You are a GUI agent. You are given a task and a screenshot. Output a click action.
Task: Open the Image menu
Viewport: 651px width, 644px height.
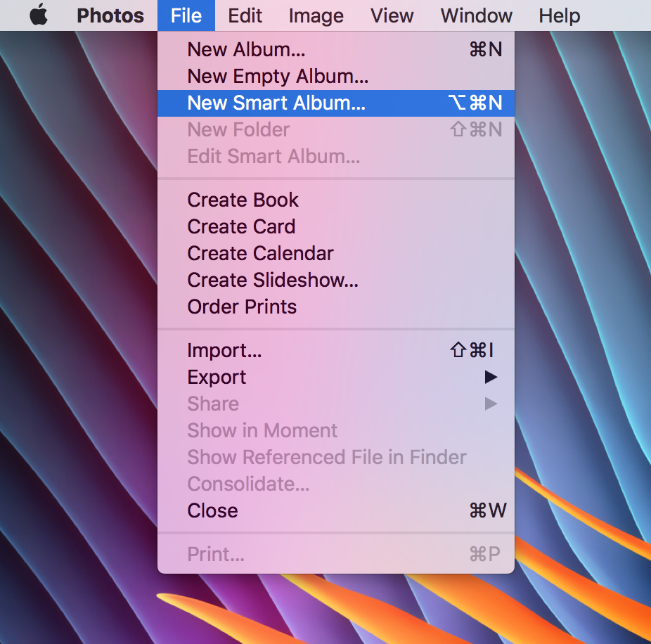316,15
